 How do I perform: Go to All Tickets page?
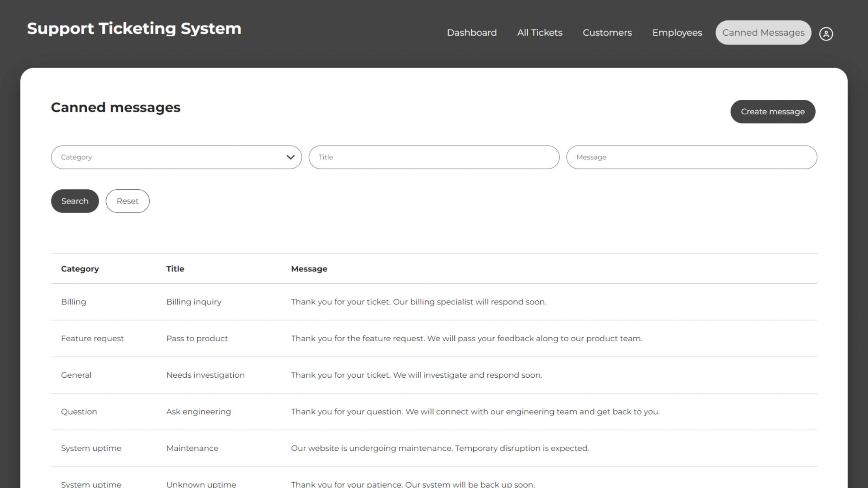[539, 33]
